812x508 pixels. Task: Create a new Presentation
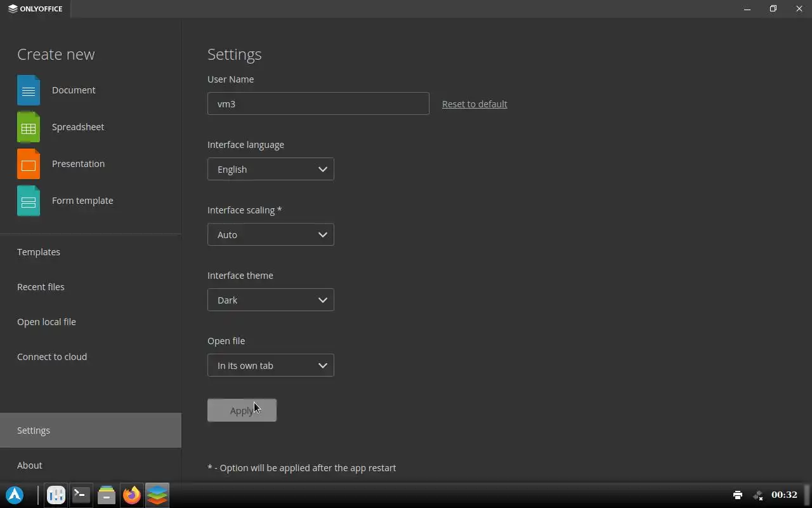coord(78,164)
